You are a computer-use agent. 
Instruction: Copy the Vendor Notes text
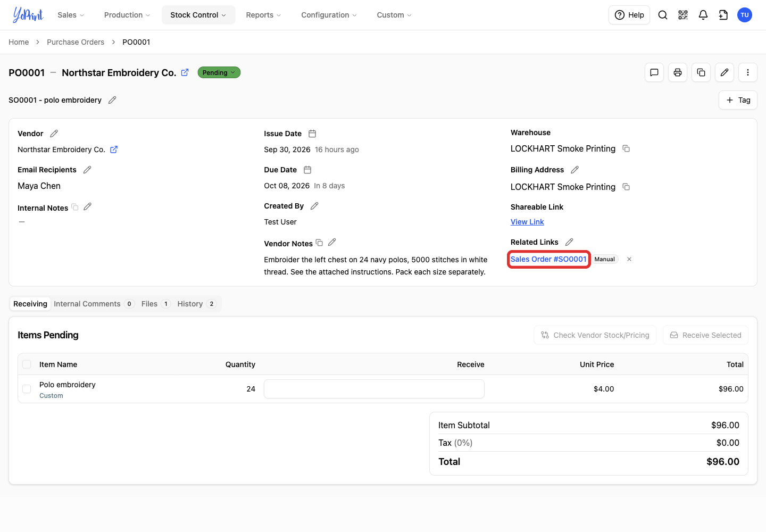point(319,243)
